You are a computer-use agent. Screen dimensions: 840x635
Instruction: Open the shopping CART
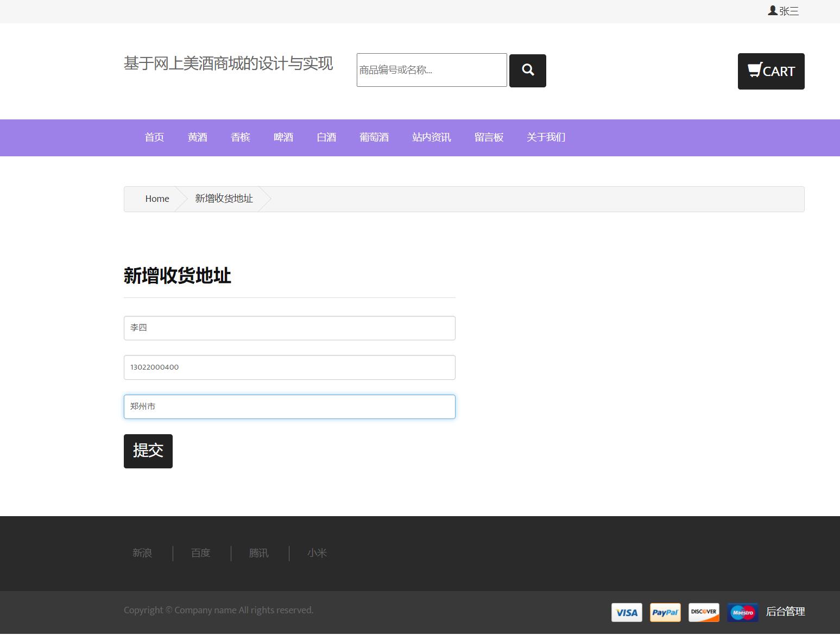[771, 71]
